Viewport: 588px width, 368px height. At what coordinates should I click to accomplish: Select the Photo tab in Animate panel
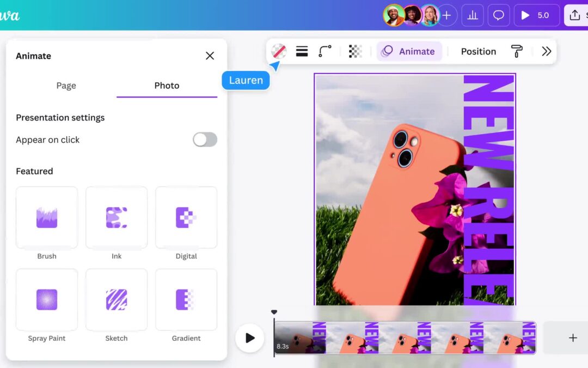coord(167,86)
